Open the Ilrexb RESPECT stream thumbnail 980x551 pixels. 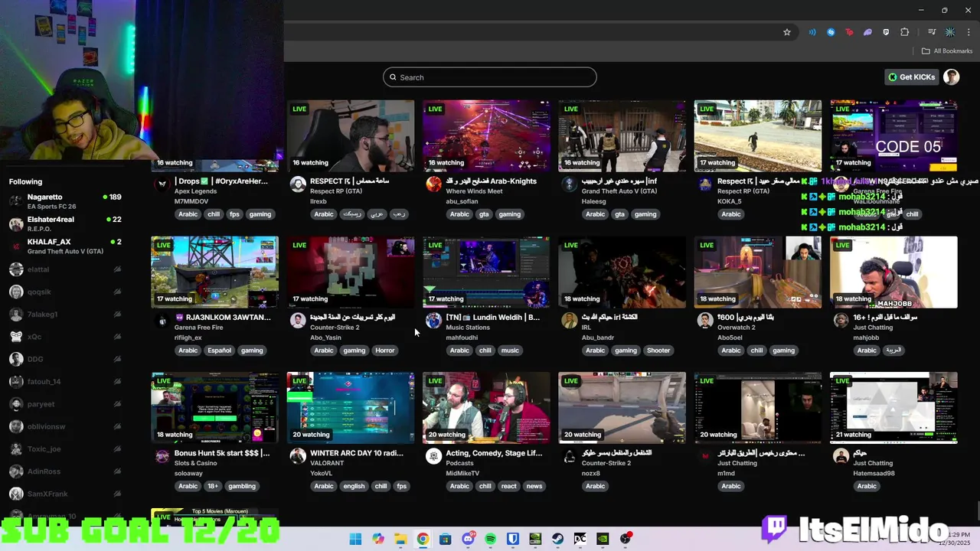pyautogui.click(x=351, y=135)
